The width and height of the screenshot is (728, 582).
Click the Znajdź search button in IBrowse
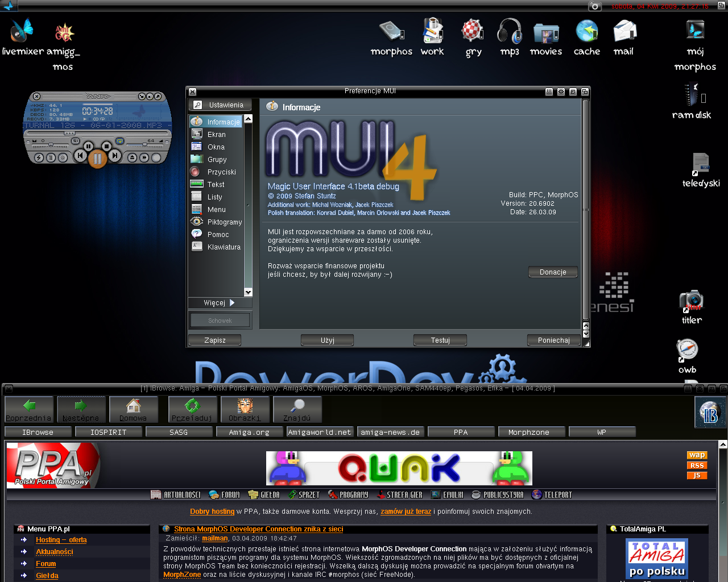click(297, 410)
